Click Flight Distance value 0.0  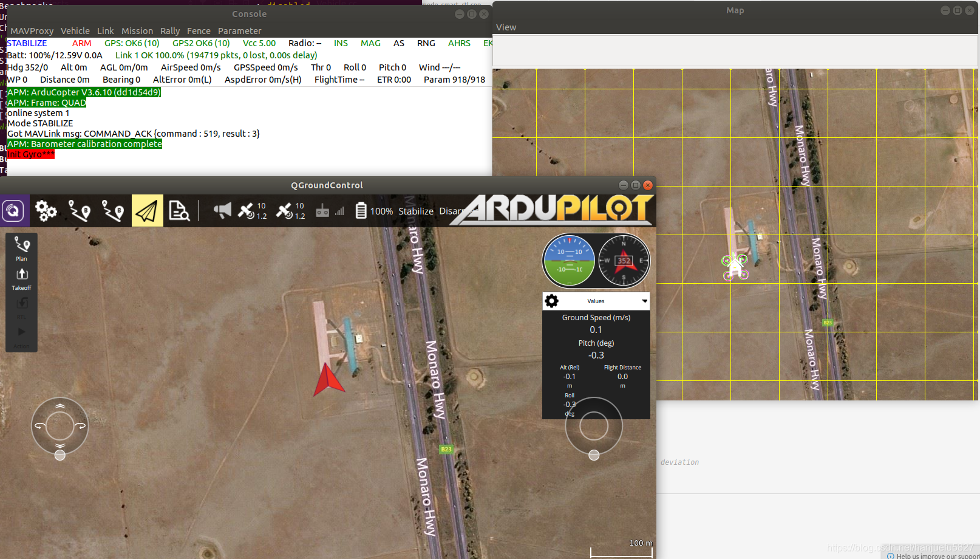pyautogui.click(x=622, y=376)
